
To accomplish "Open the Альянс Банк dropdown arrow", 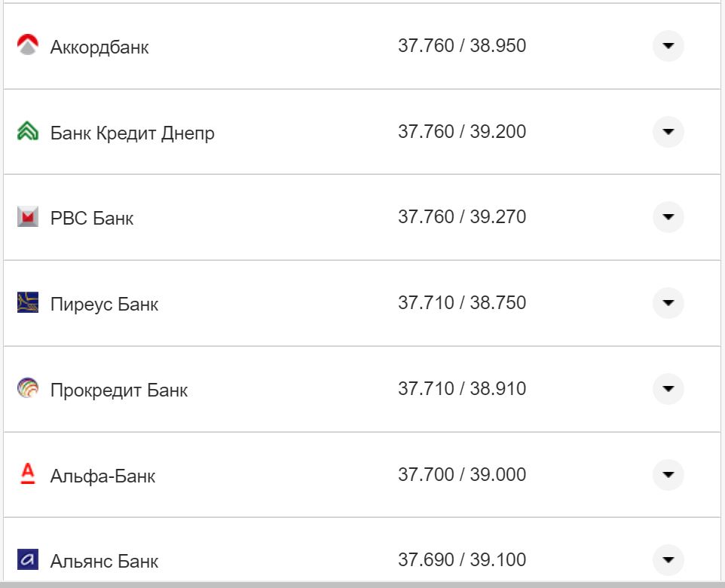I will [x=668, y=560].
